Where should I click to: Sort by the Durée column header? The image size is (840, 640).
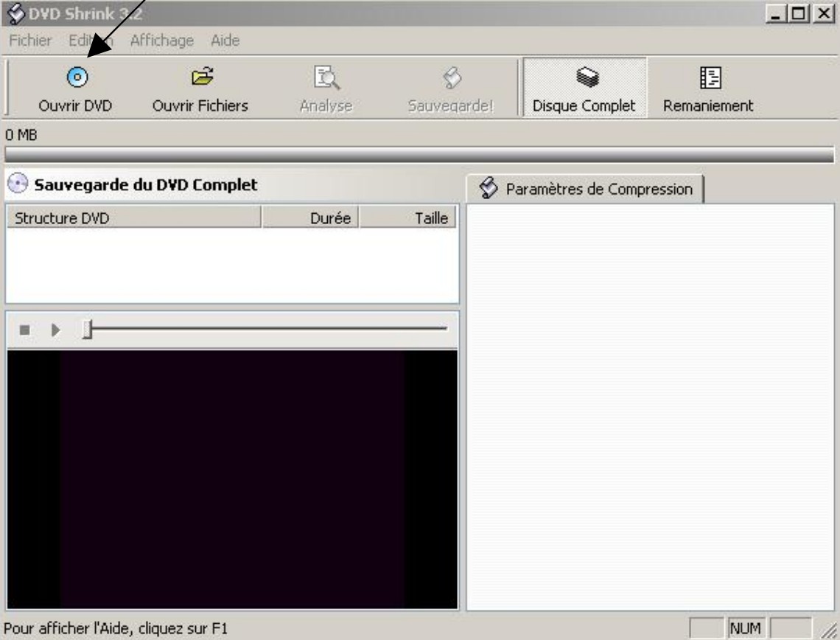[310, 218]
